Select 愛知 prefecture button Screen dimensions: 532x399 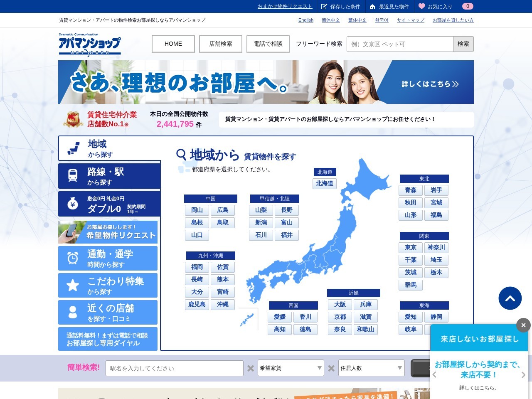coord(411,317)
